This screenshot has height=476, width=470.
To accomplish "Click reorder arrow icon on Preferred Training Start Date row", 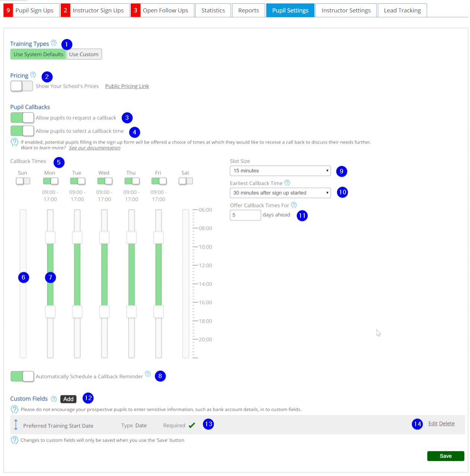I will click(x=16, y=425).
